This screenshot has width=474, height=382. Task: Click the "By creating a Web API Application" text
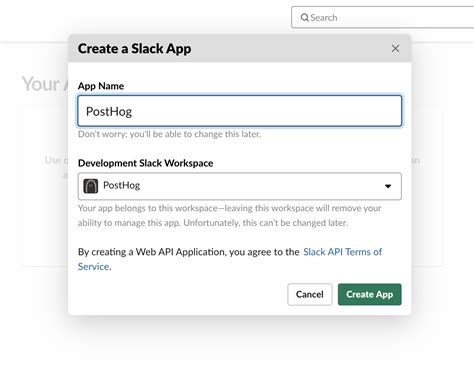pos(189,252)
